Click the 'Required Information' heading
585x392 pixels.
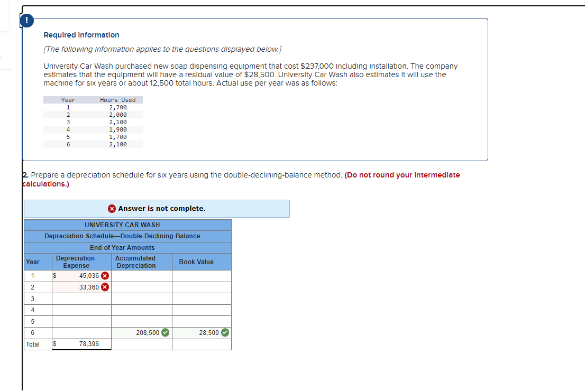(81, 35)
